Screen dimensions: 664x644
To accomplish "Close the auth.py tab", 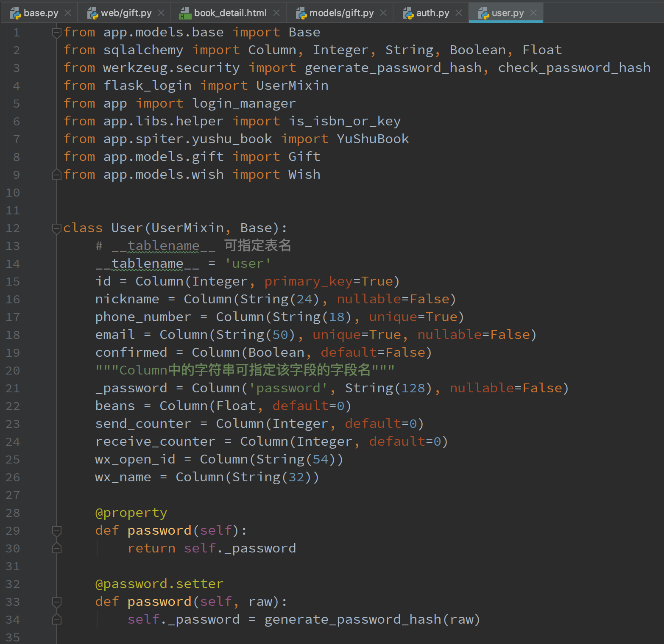I will [459, 13].
